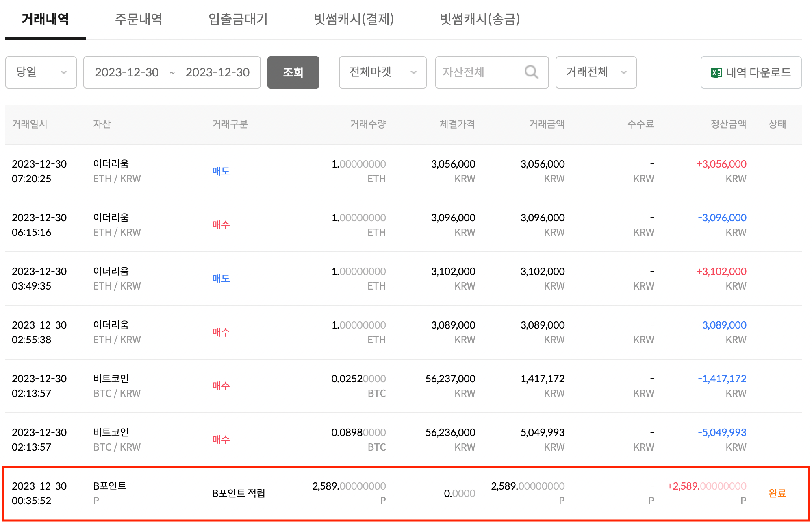Click the 거래일시 column header

[x=30, y=124]
